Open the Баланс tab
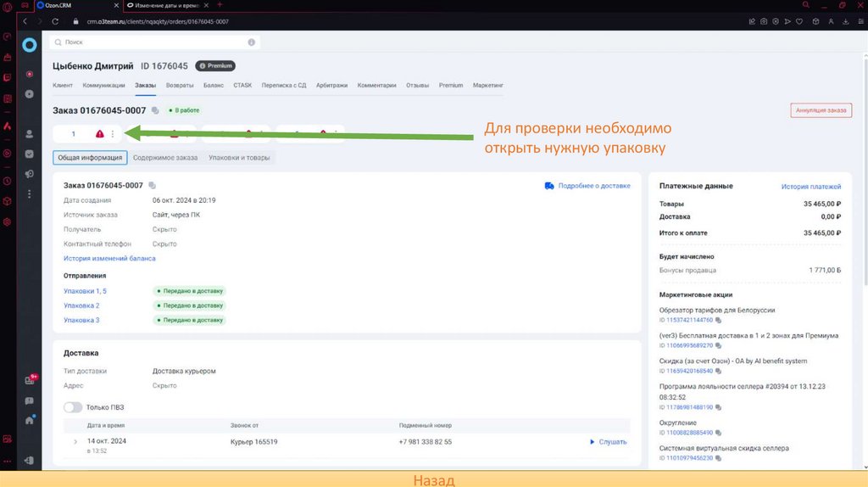The image size is (868, 487). pyautogui.click(x=214, y=86)
